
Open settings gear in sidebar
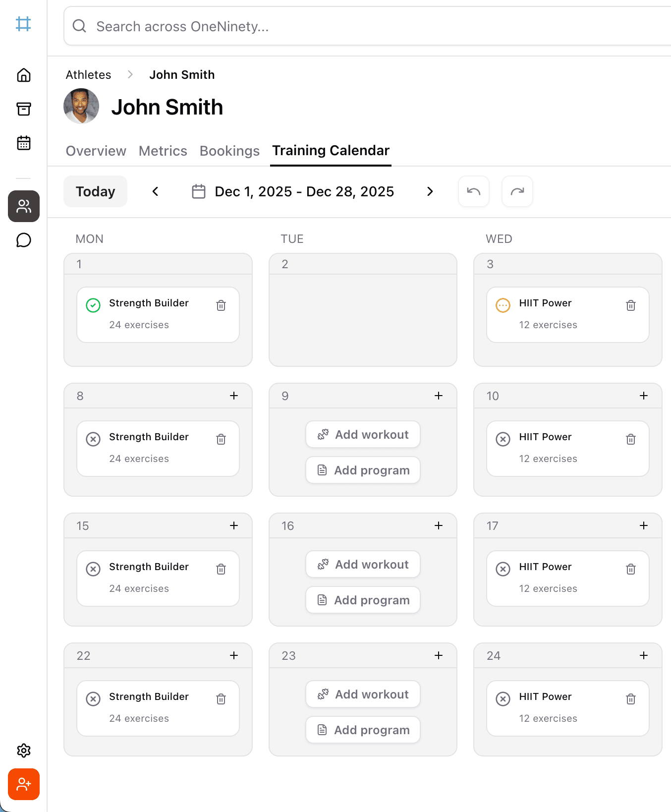pyautogui.click(x=24, y=751)
